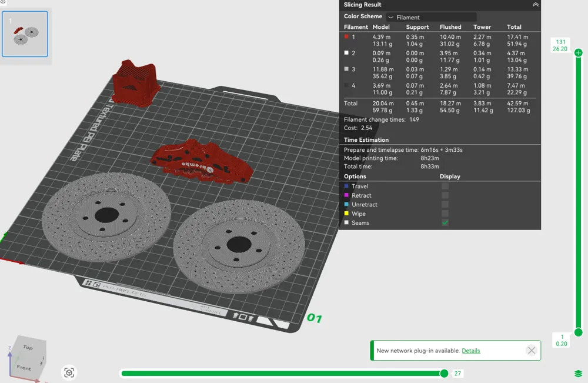Toggle the Wipe display checkbox
This screenshot has height=383, width=588.
[445, 214]
